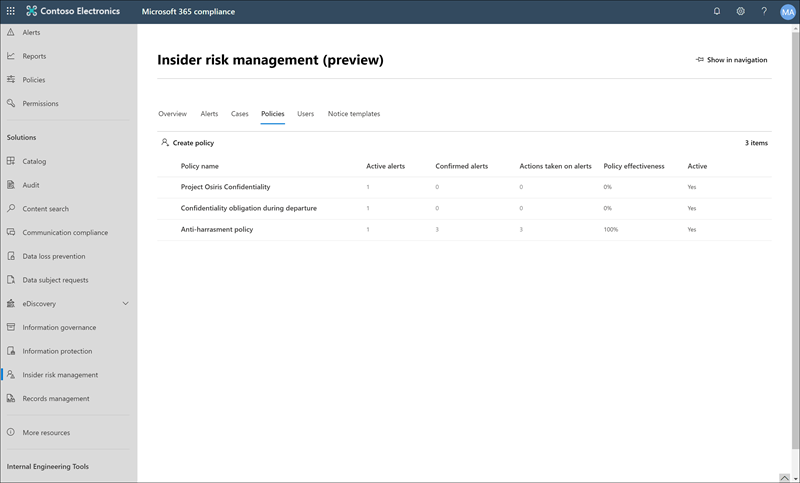
Task: Click the Communication compliance icon
Action: [11, 232]
